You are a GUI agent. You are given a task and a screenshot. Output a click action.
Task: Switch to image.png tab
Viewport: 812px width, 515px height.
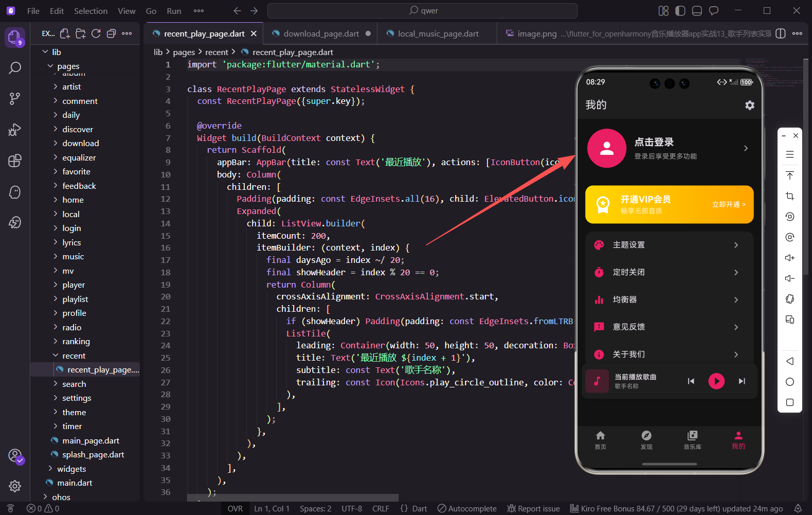pyautogui.click(x=635, y=33)
